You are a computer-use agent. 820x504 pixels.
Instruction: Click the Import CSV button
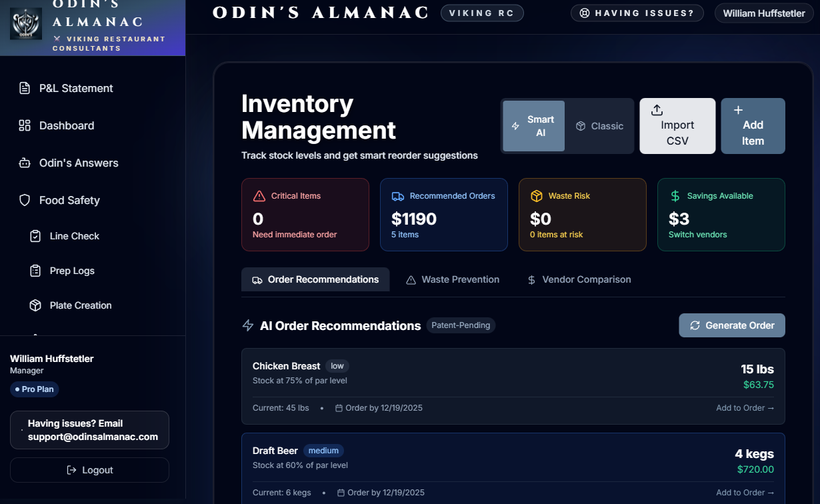coord(677,126)
